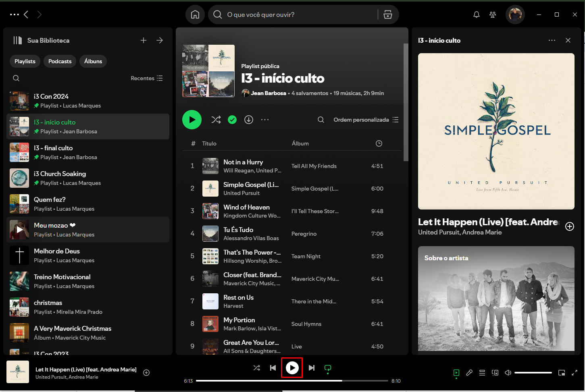This screenshot has width=585, height=392.
Task: Open the Recentes sort dropdown
Action: coord(147,78)
